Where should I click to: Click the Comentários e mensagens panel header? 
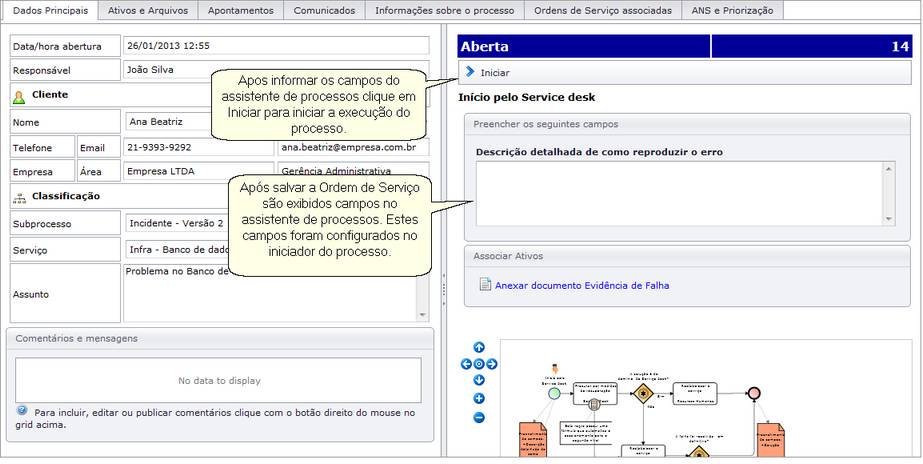click(220, 339)
